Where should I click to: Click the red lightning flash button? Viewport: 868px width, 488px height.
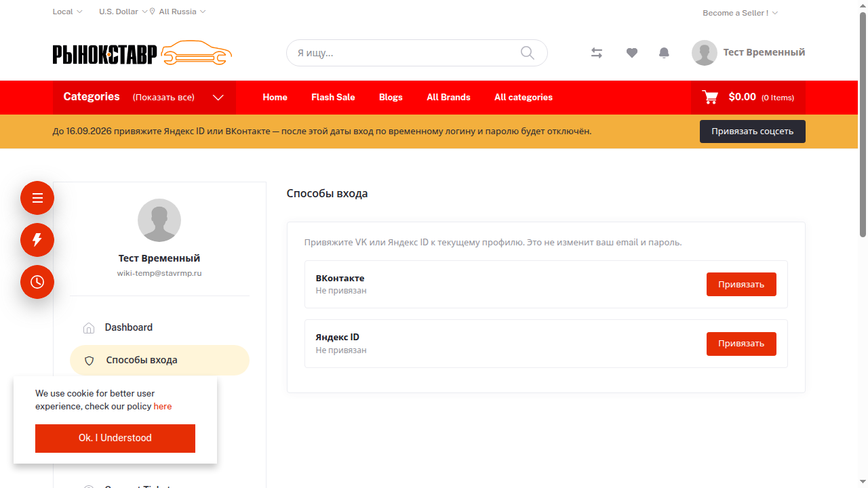point(37,240)
